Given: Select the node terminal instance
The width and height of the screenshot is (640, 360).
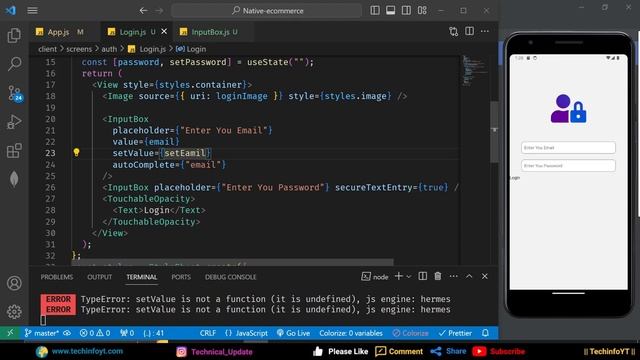Looking at the screenshot, I should click(x=375, y=277).
